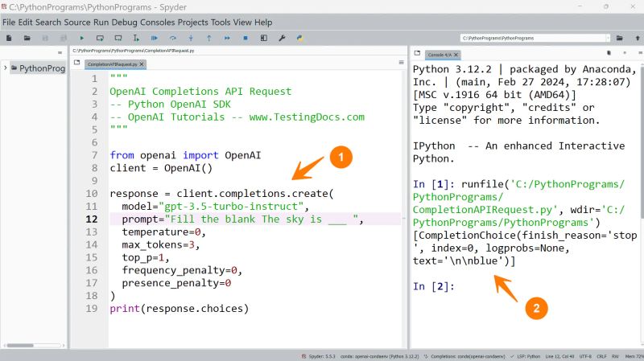
Task: Change to the parent directory
Action: click(x=638, y=38)
